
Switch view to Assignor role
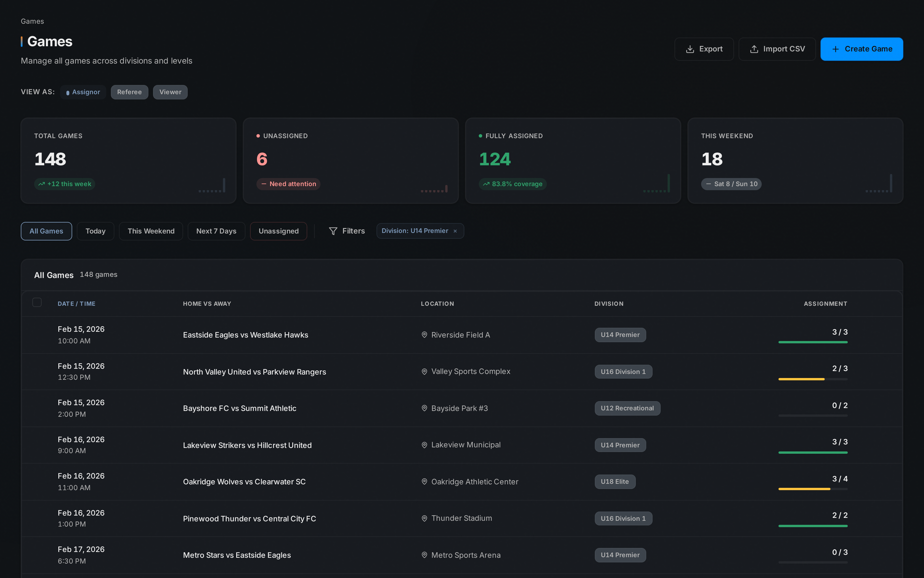pyautogui.click(x=83, y=92)
